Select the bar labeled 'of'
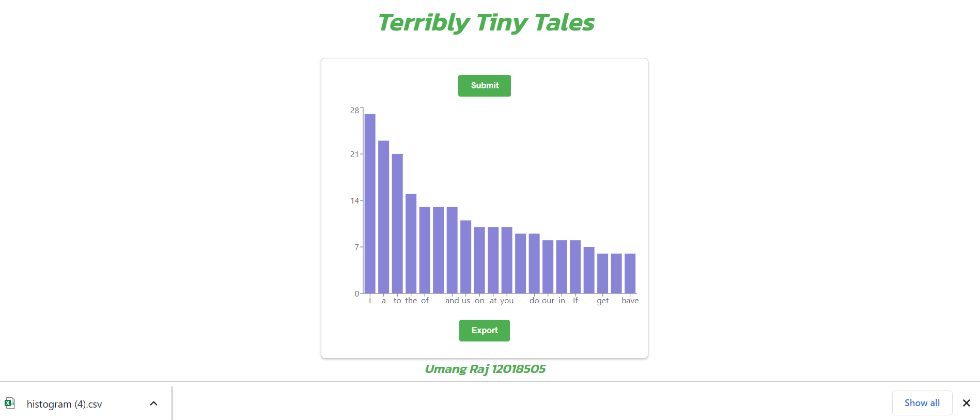Screen dimensions: 980x420 point(425,248)
